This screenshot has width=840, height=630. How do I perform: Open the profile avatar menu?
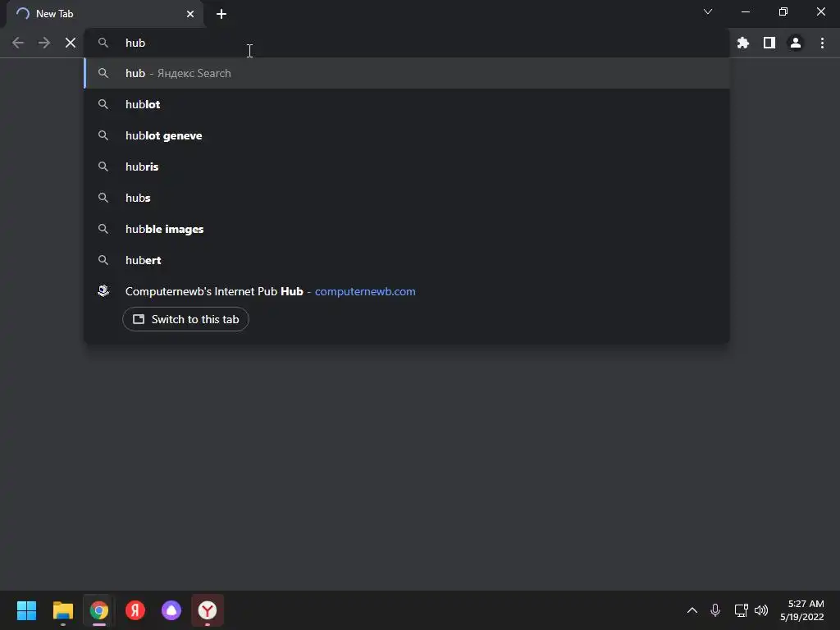[x=796, y=43]
